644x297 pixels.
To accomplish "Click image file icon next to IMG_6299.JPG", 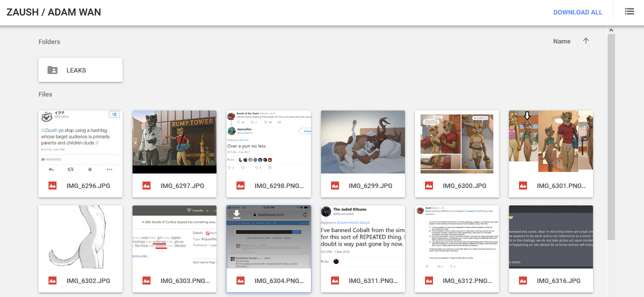I will (x=334, y=185).
